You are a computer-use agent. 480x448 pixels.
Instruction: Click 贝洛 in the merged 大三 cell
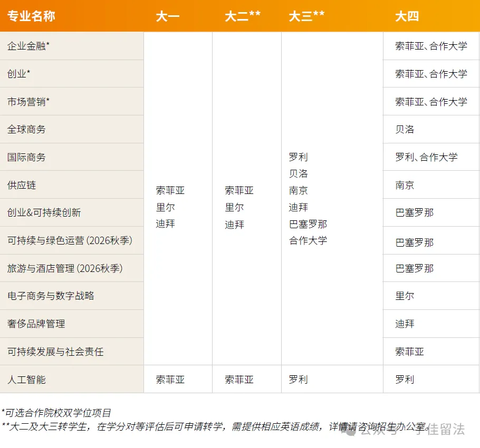pos(298,174)
